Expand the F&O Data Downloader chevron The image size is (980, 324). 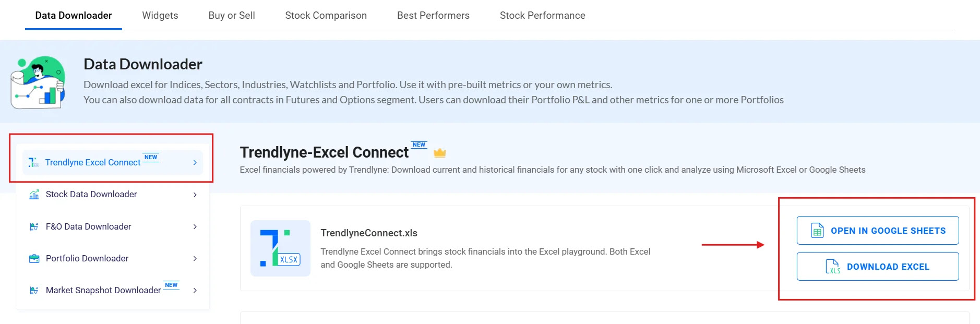[x=195, y=226]
